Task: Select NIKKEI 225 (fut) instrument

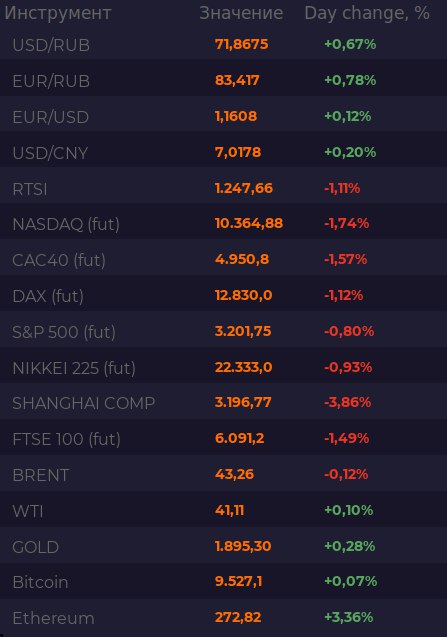Action: coord(224,368)
